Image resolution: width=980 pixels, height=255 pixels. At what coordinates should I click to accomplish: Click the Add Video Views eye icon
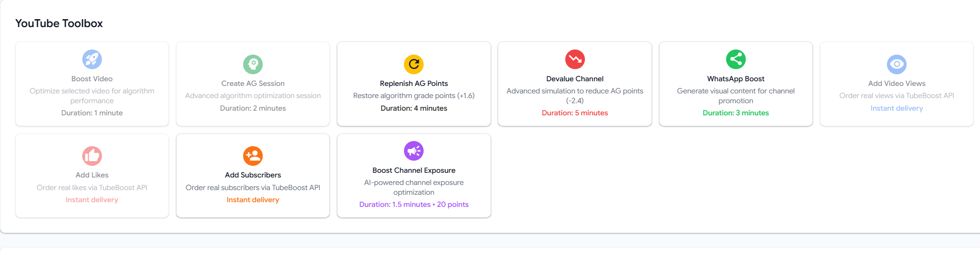tap(896, 64)
